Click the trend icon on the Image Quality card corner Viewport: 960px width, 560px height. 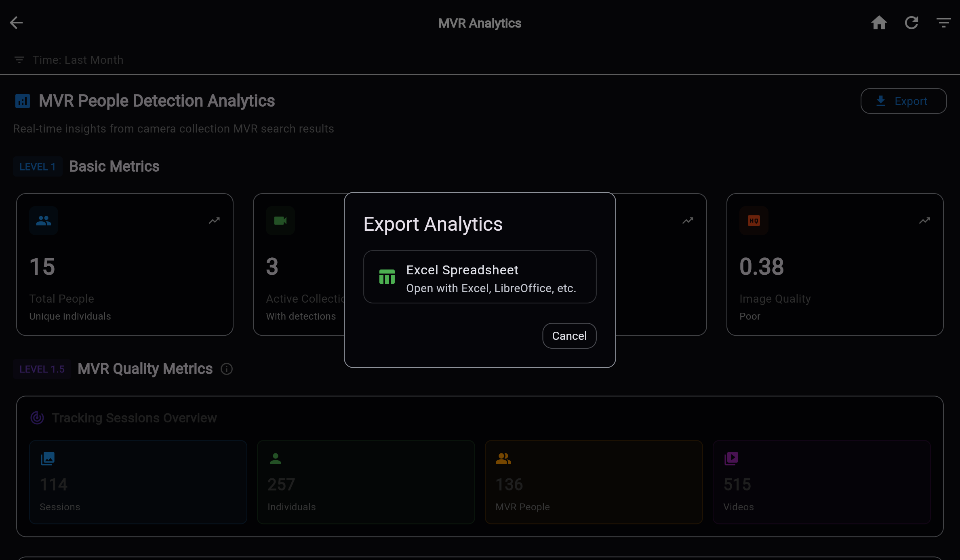pyautogui.click(x=924, y=221)
